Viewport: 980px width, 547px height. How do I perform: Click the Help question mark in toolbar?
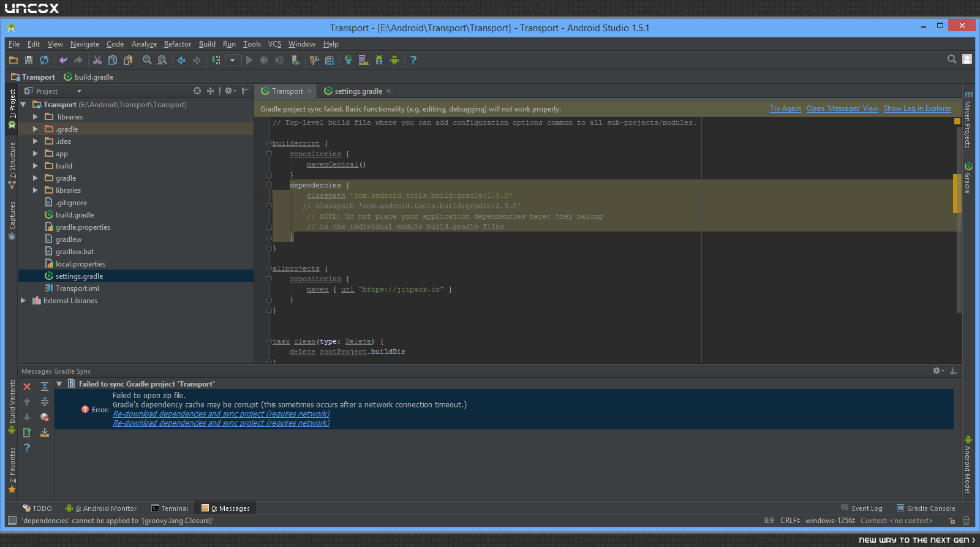click(413, 60)
